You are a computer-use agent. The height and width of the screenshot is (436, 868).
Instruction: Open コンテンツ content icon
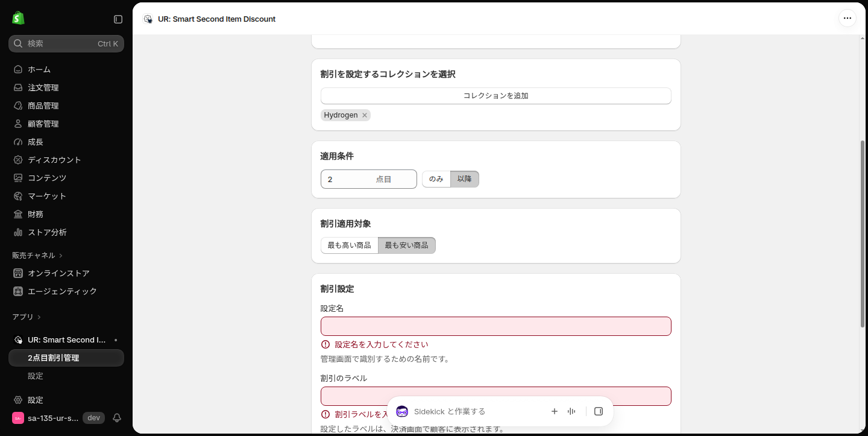(x=18, y=178)
